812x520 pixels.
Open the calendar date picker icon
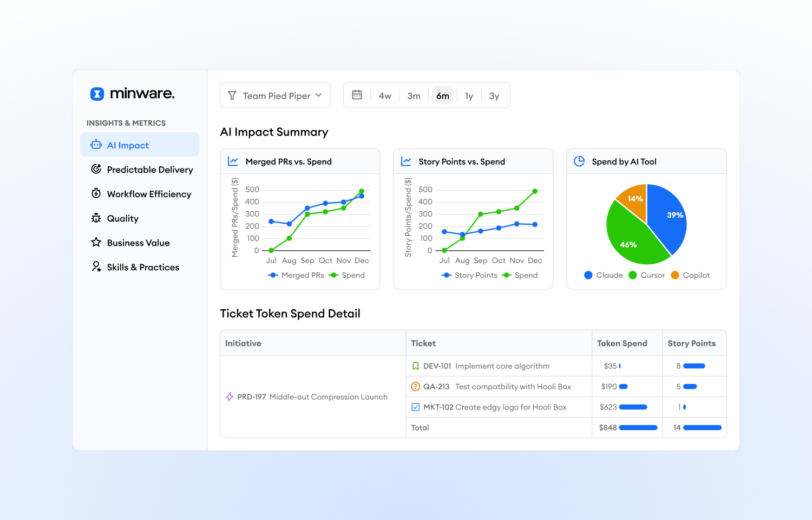(x=357, y=95)
